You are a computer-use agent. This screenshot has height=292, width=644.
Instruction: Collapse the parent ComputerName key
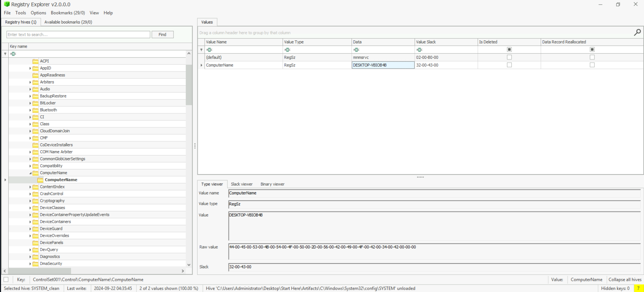[x=30, y=173]
